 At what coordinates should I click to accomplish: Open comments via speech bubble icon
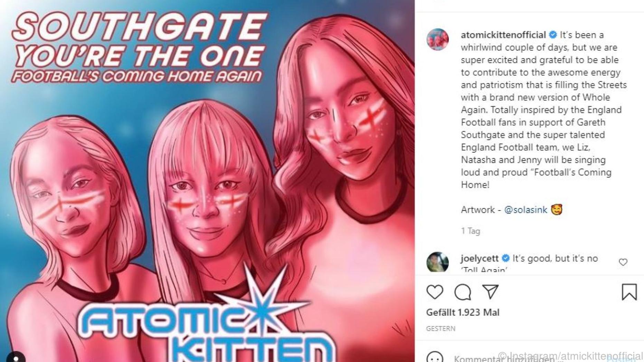pos(463,292)
